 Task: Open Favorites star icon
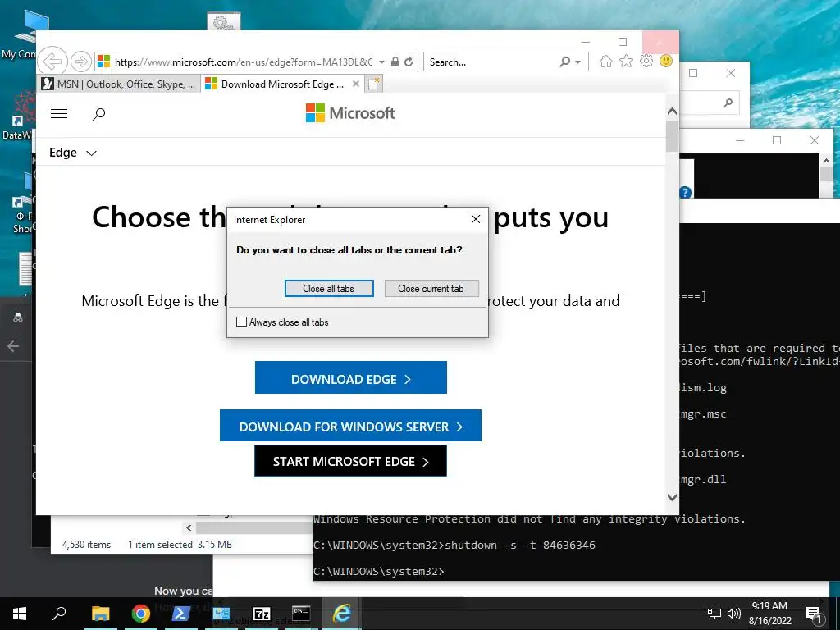pos(626,61)
